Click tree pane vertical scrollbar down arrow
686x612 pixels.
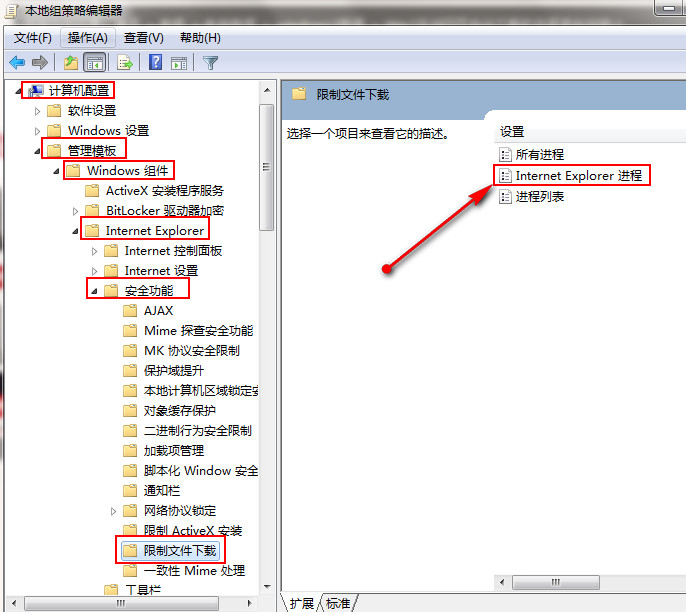coord(267,587)
